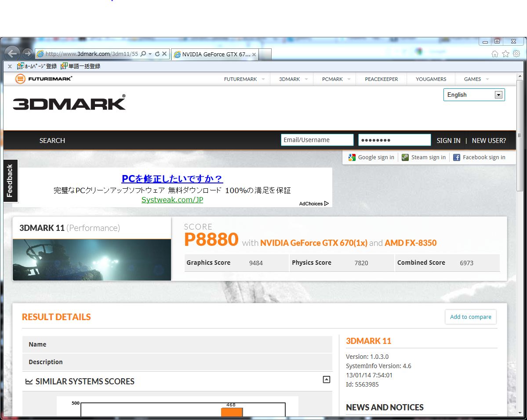Click the Similar Systems Scores chart icon
Screen dimensions: 527x420
(29, 381)
